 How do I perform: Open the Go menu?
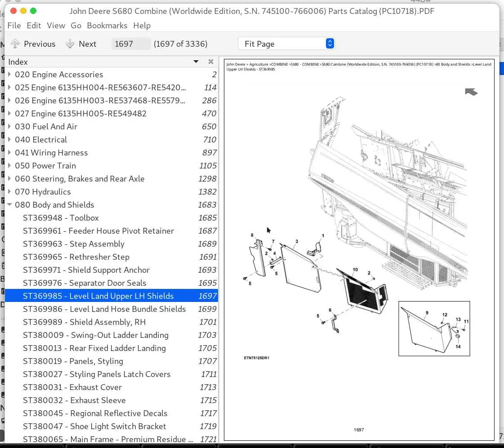76,25
